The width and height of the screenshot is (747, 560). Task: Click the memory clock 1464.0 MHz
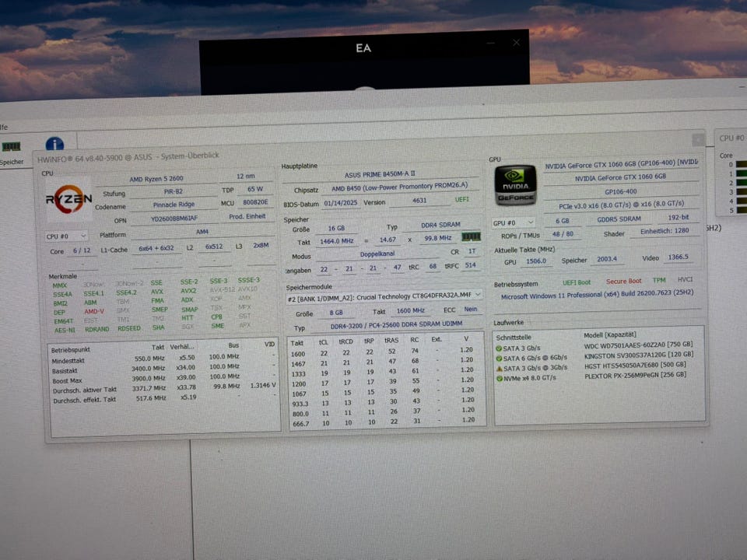click(x=336, y=241)
